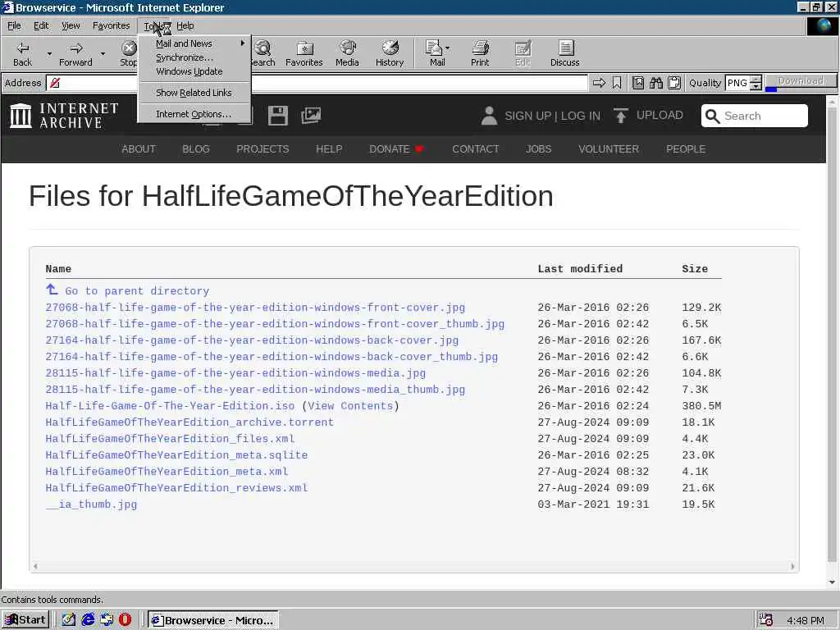Click the Address bar input field

click(317, 83)
